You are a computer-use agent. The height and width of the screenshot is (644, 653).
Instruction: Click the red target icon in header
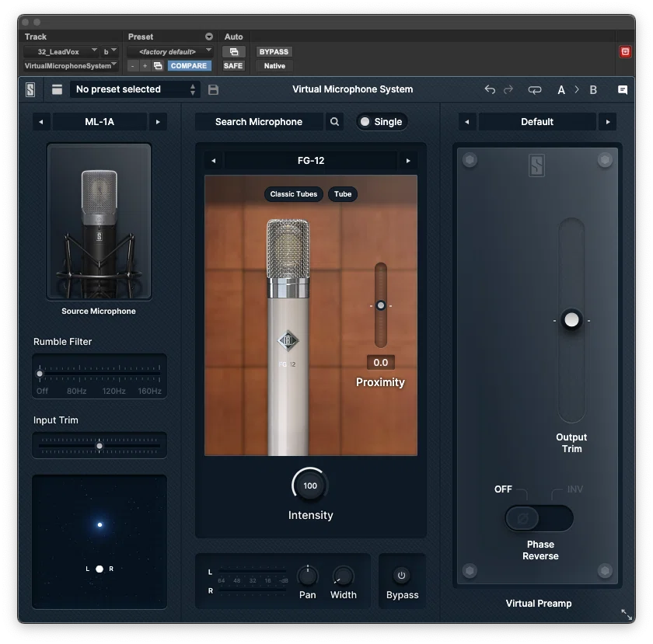coord(625,51)
